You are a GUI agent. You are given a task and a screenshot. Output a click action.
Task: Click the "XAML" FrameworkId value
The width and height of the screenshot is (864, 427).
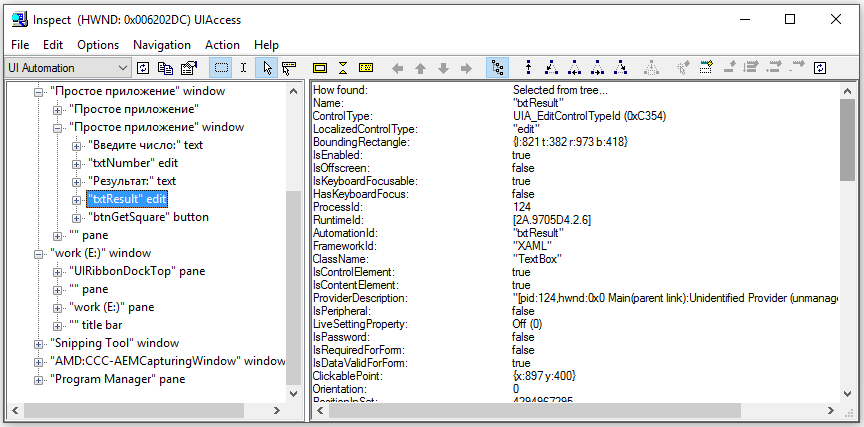coord(532,246)
